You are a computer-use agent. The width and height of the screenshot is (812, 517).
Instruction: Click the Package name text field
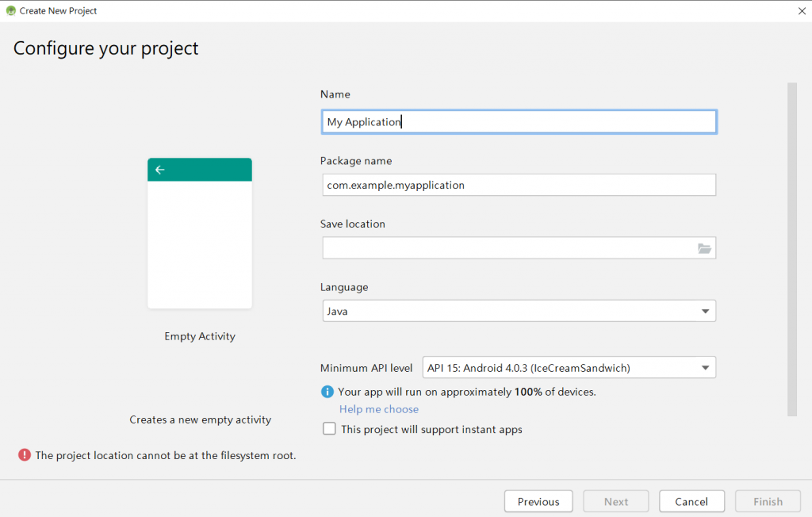[519, 185]
